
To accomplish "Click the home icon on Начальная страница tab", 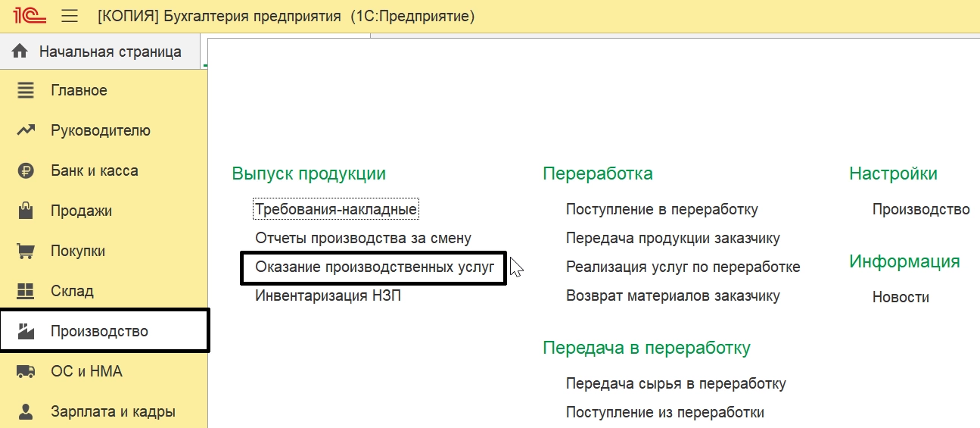I will [20, 52].
